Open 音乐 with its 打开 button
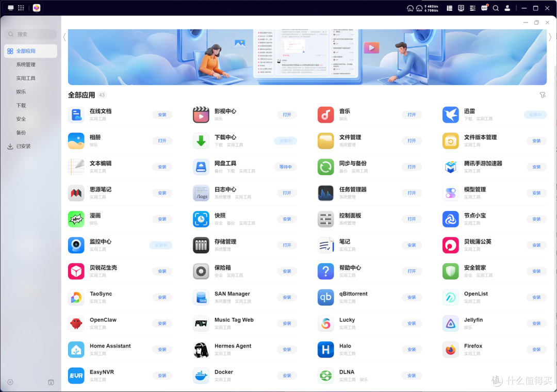This screenshot has width=557, height=392. (x=412, y=115)
